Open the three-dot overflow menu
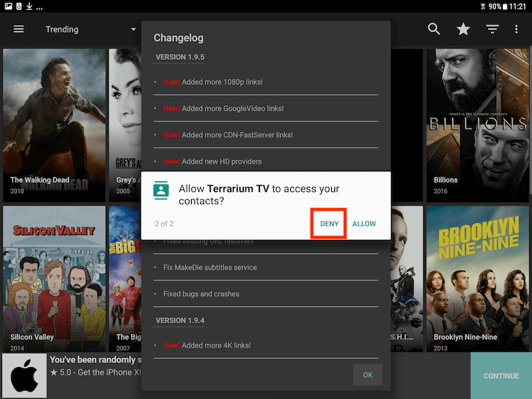Viewport: 532px width, 399px height. 517,29
